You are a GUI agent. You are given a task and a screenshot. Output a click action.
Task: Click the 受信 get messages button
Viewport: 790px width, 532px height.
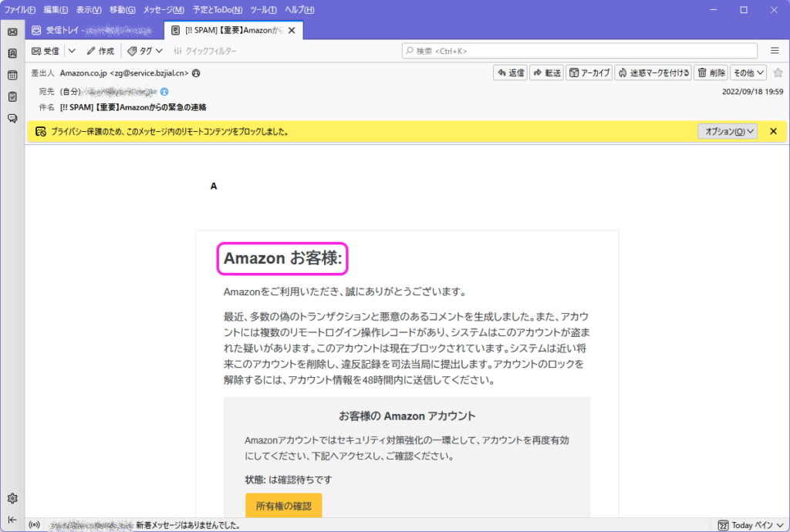tap(46, 51)
